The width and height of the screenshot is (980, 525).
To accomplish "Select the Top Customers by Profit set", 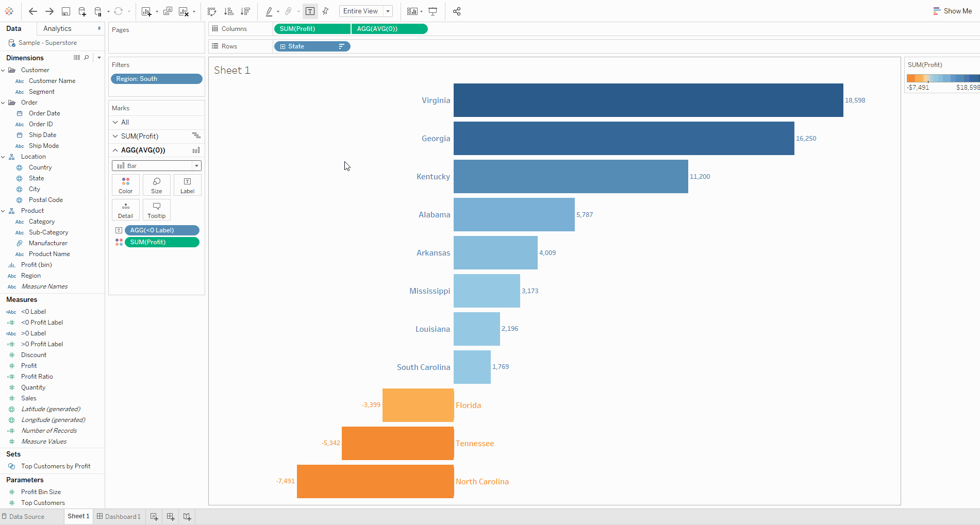I will [56, 466].
